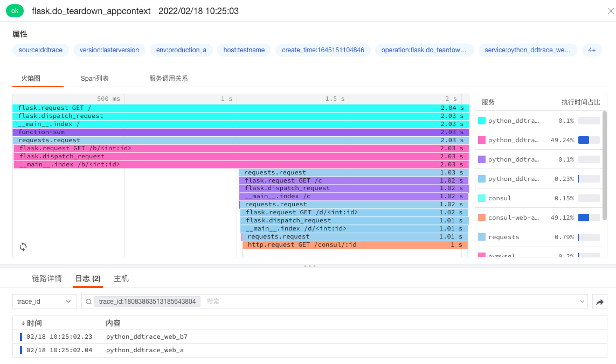Click the share arrow icon beside search
Viewport: 616px width, 364px height.
[x=599, y=302]
